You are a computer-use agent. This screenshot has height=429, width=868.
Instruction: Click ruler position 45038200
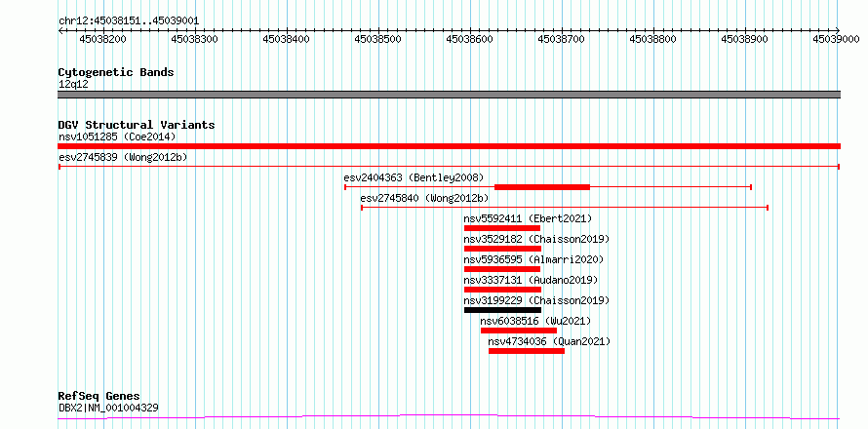(103, 39)
